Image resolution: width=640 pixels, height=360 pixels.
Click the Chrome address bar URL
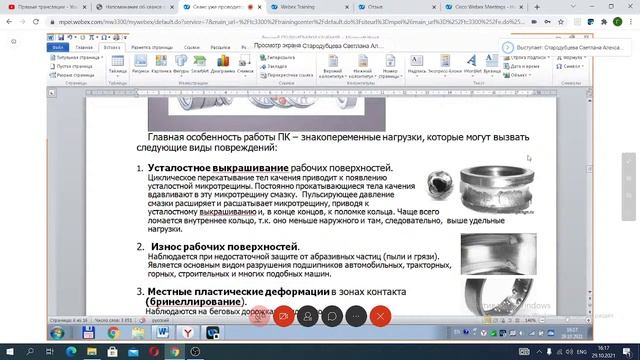tap(291, 22)
